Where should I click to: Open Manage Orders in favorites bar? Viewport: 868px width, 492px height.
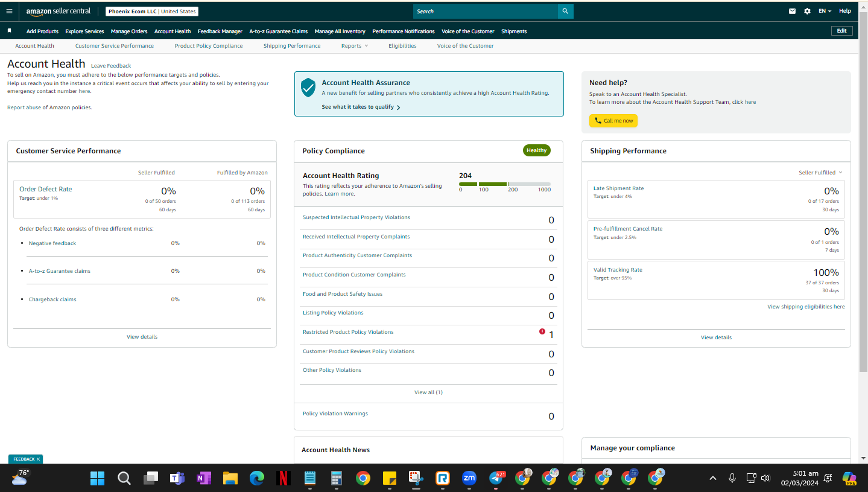click(129, 31)
